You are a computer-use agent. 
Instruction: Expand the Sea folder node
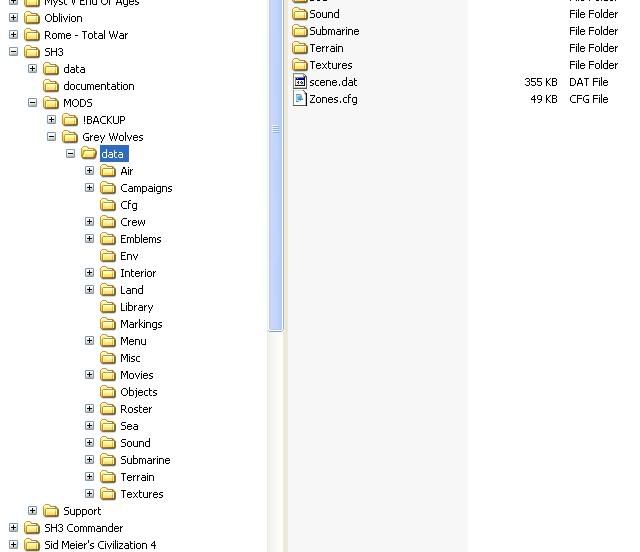89,426
